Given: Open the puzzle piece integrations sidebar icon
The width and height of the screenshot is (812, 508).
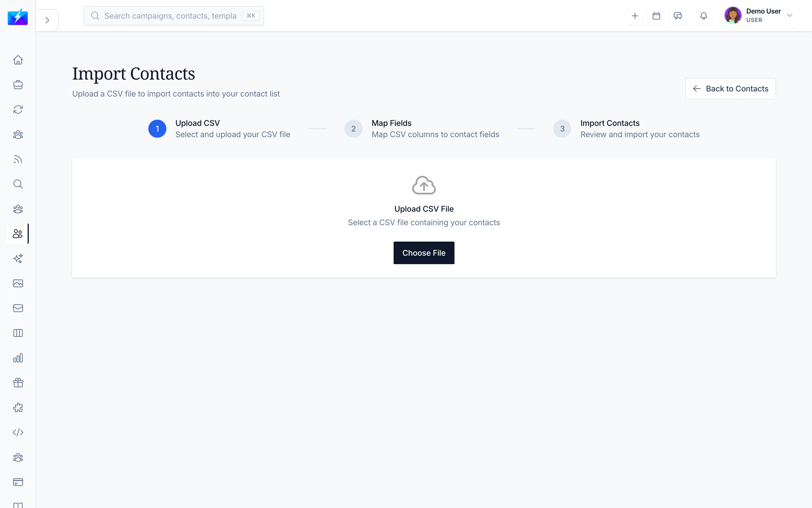Looking at the screenshot, I should click(18, 408).
